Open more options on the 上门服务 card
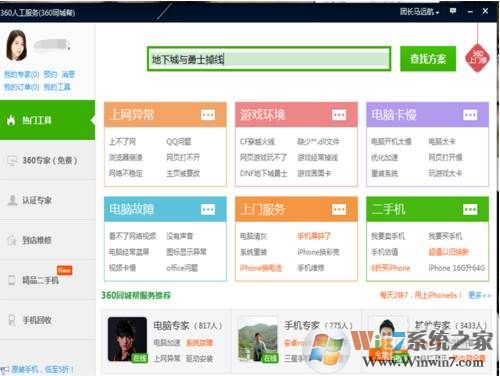The width and height of the screenshot is (500, 376). coord(339,210)
